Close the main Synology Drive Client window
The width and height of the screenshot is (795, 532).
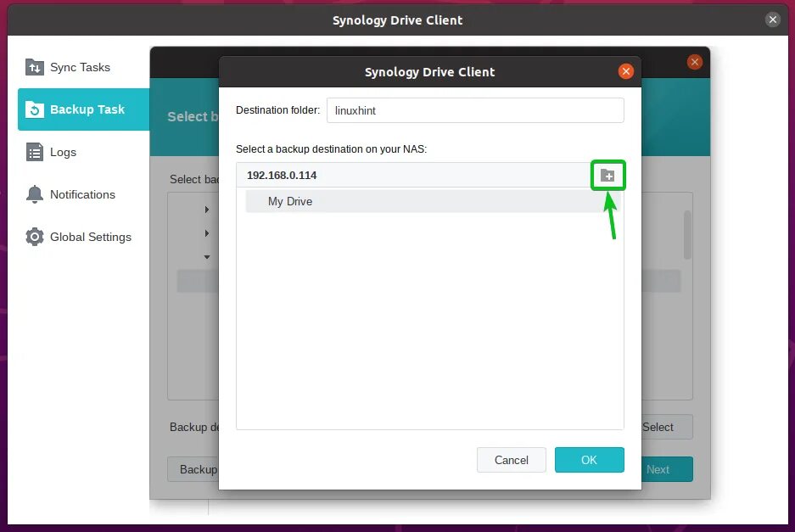pyautogui.click(x=772, y=20)
